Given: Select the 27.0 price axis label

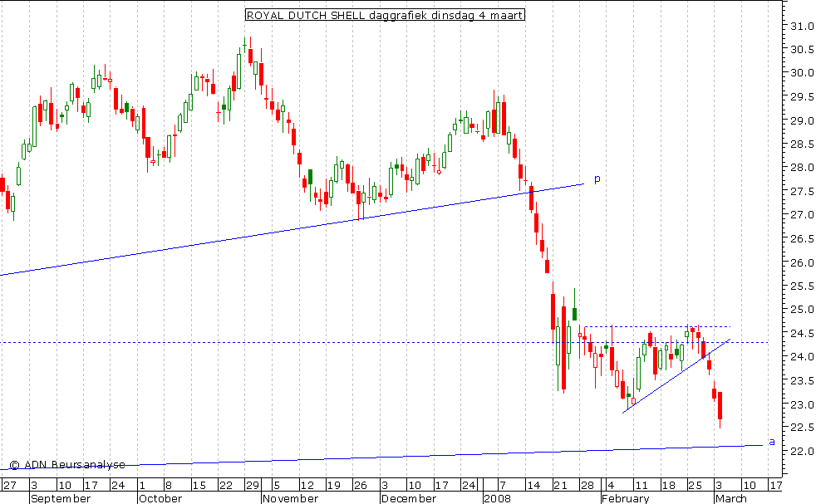Looking at the screenshot, I should pyautogui.click(x=801, y=215).
